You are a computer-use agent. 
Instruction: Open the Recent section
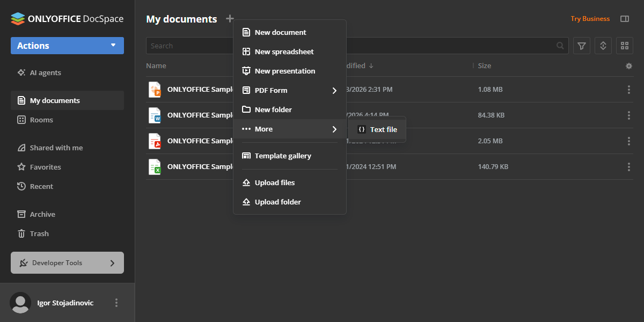click(67, 186)
